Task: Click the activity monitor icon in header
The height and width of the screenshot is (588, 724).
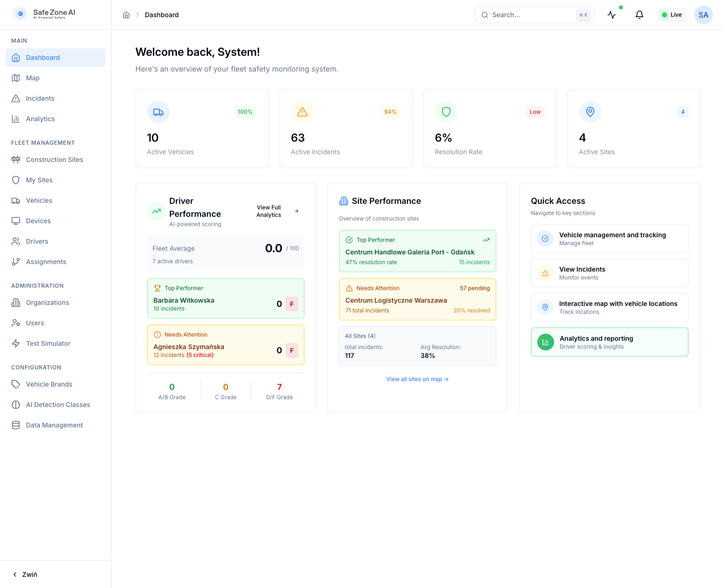Action: 612,14
